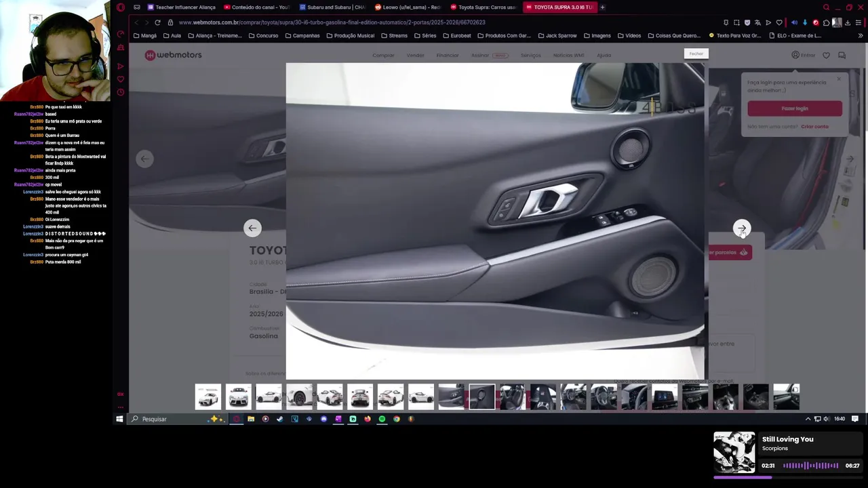This screenshot has width=868, height=488.
Task: Open a new browser tab
Action: pyautogui.click(x=602, y=7)
